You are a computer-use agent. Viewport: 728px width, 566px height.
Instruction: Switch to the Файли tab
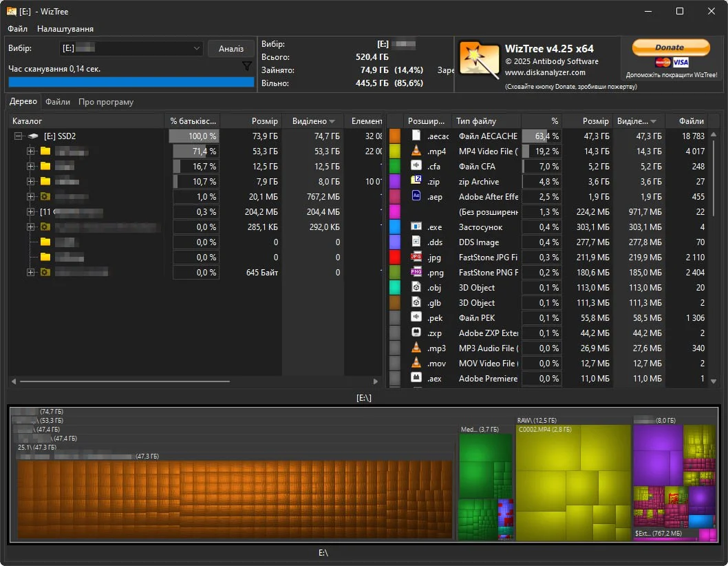point(58,102)
